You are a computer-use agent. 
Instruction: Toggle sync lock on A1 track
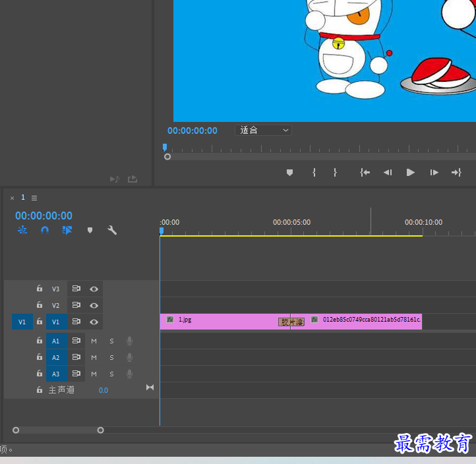[76, 341]
